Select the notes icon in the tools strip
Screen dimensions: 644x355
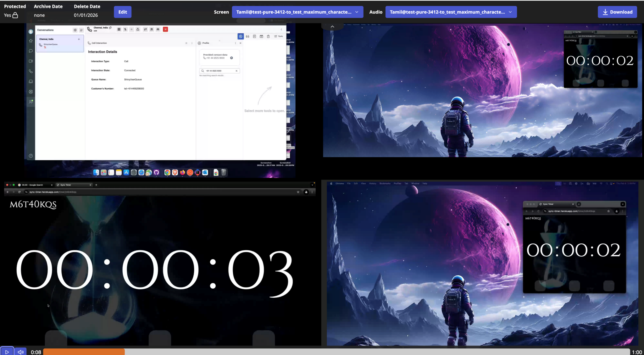[255, 36]
